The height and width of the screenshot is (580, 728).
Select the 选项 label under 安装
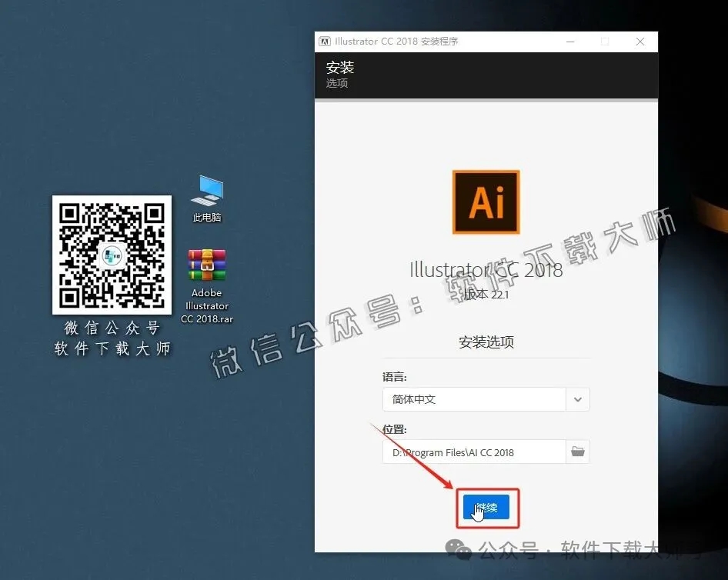click(x=336, y=83)
